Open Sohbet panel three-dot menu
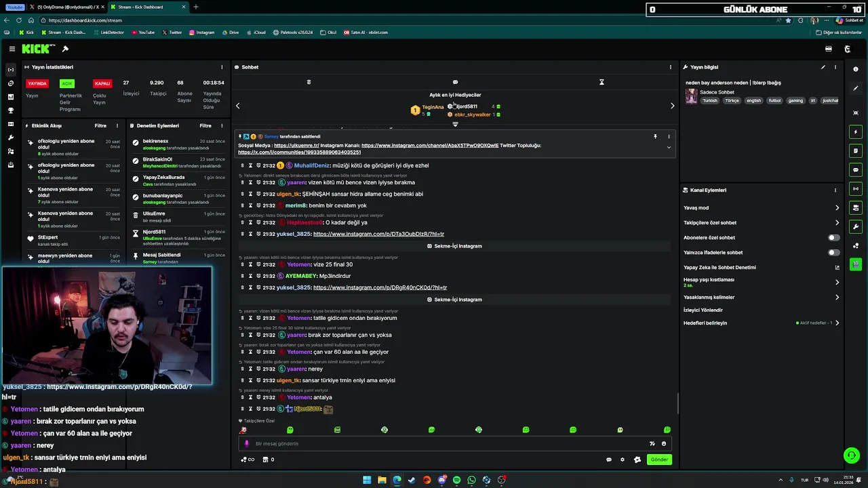The image size is (868, 488). [x=671, y=67]
